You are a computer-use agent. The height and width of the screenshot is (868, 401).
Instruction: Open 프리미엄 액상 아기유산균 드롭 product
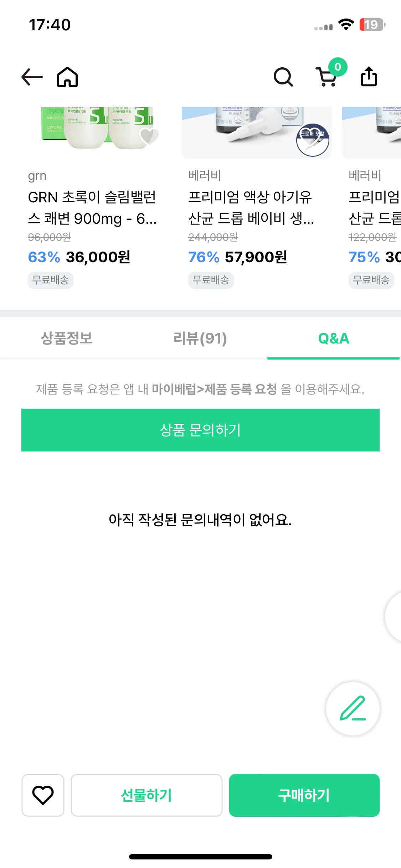pyautogui.click(x=251, y=208)
